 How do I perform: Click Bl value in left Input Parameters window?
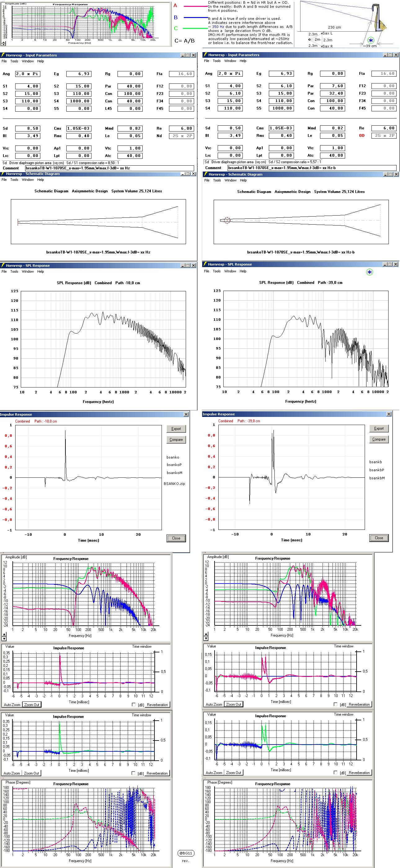pos(28,136)
